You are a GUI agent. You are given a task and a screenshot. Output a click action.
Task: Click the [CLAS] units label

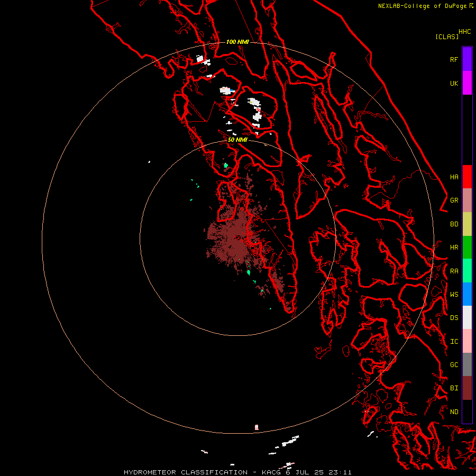click(x=447, y=36)
